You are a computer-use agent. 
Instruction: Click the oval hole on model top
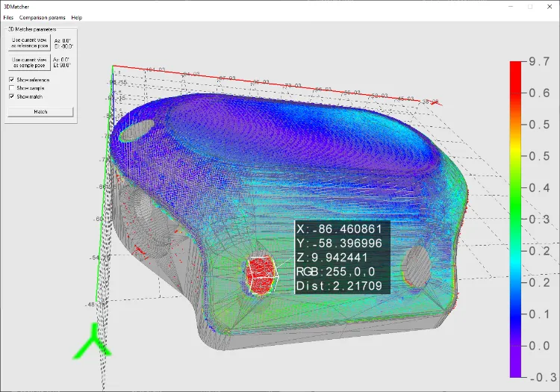tap(137, 131)
